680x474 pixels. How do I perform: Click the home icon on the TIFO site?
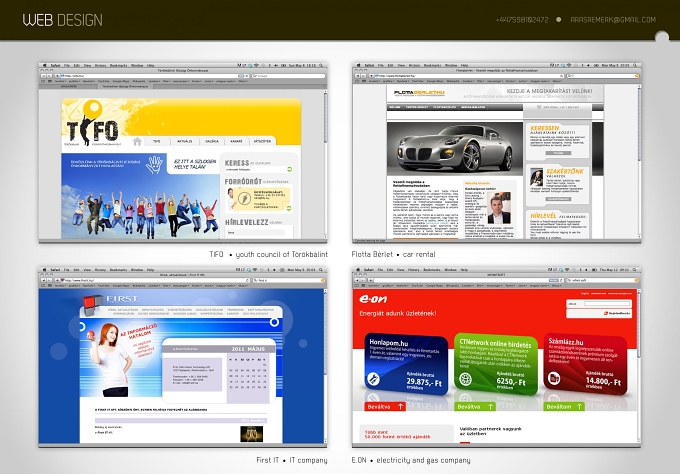tap(137, 141)
